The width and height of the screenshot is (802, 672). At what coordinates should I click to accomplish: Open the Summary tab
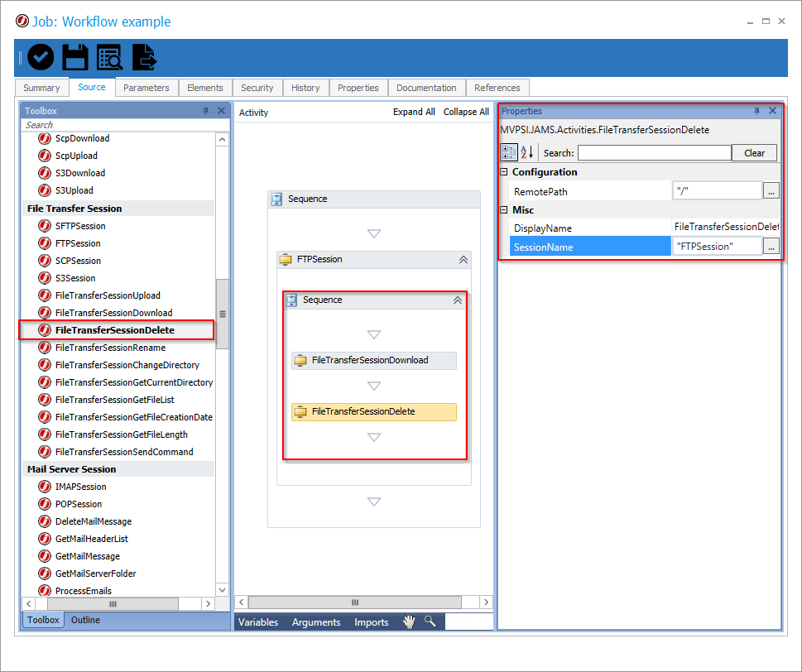click(41, 88)
